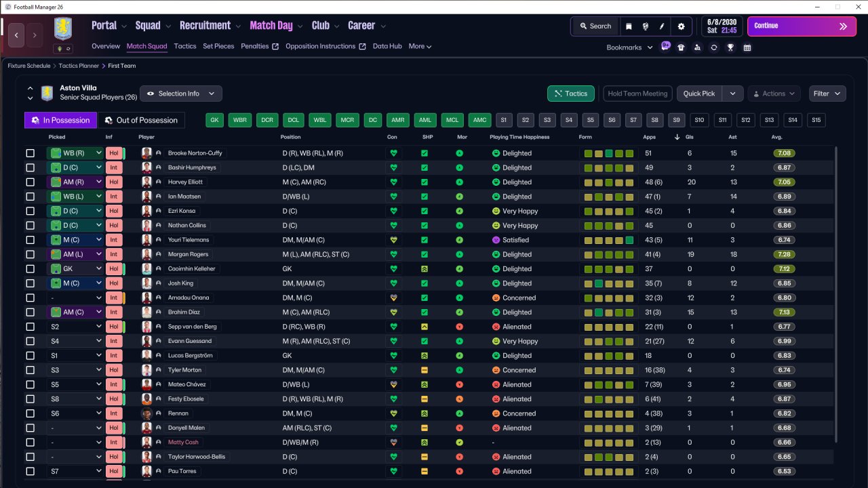
Task: Open the Filter dropdown
Action: (x=827, y=94)
